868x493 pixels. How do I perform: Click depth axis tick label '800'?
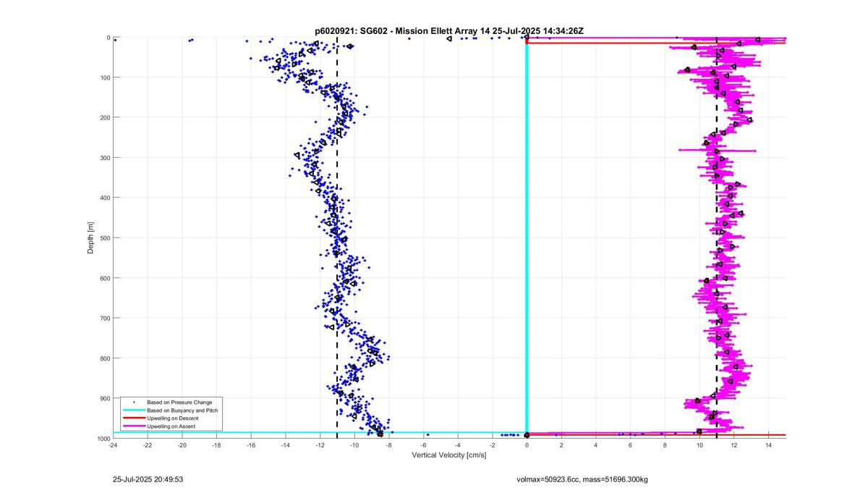coord(105,358)
